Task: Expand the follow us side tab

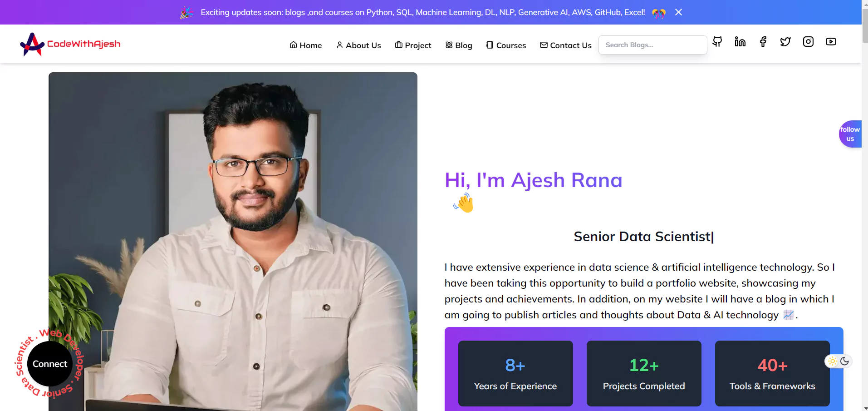Action: point(850,134)
